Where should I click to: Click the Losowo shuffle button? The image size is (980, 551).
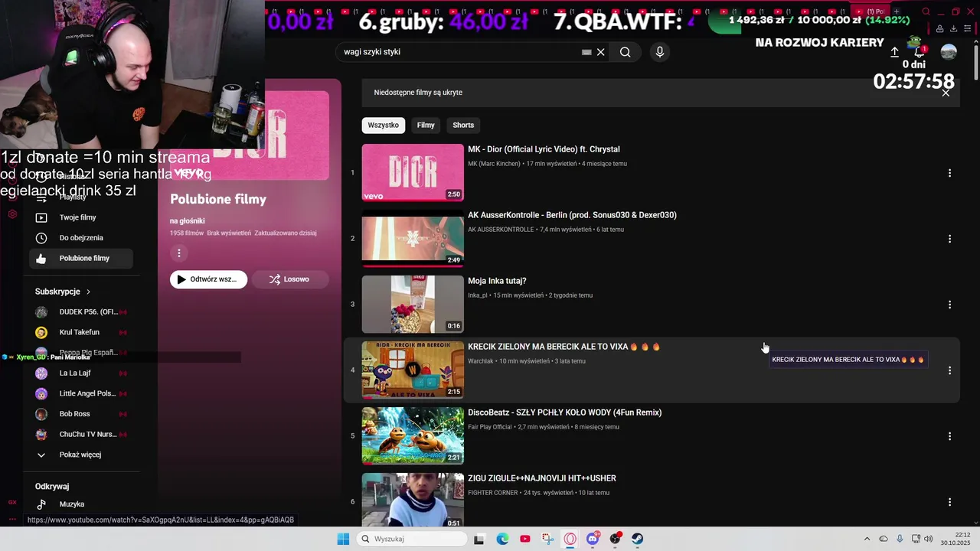(290, 279)
